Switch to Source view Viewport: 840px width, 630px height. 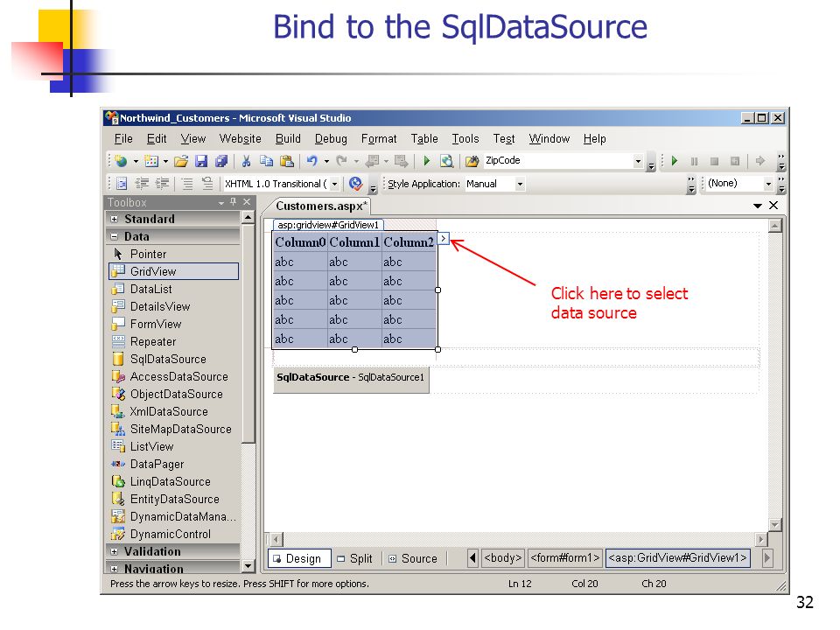413,559
